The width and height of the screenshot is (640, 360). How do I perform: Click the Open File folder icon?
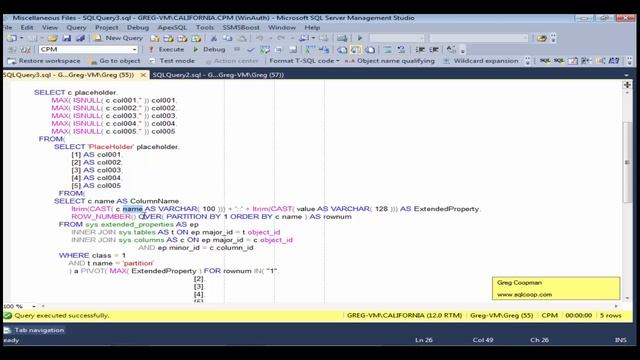pos(52,38)
